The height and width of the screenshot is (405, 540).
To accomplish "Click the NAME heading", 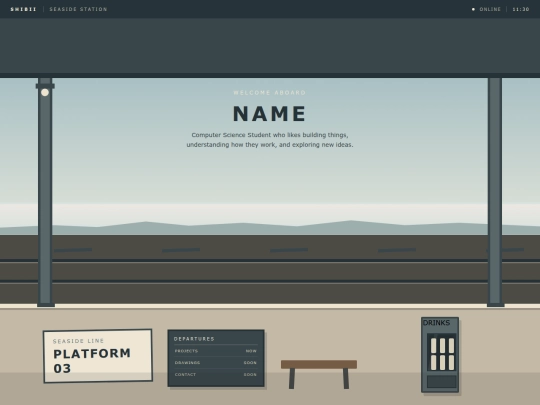I will pos(270,114).
